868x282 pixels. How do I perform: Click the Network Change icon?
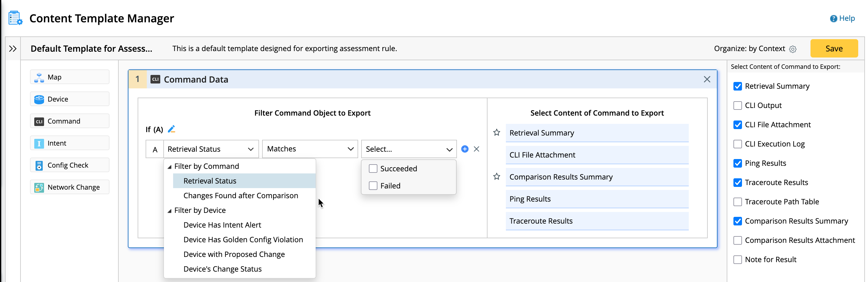coord(39,187)
